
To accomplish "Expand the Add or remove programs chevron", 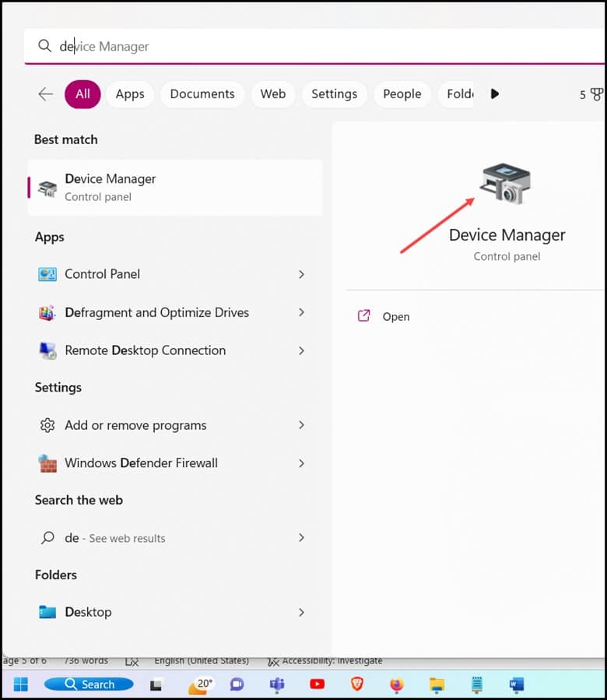I will (x=302, y=425).
